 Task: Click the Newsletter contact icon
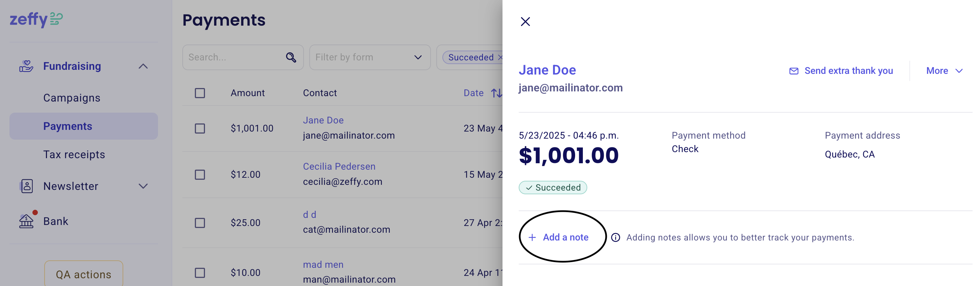(26, 186)
